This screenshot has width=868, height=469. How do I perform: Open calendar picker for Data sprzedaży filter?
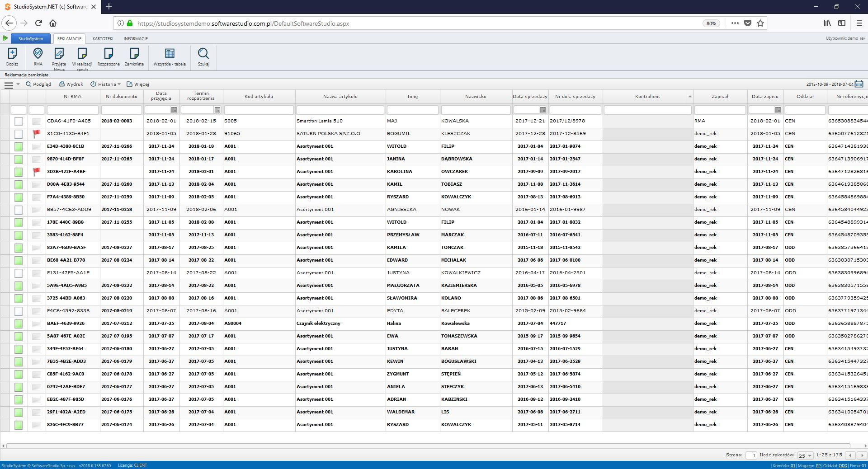[542, 110]
